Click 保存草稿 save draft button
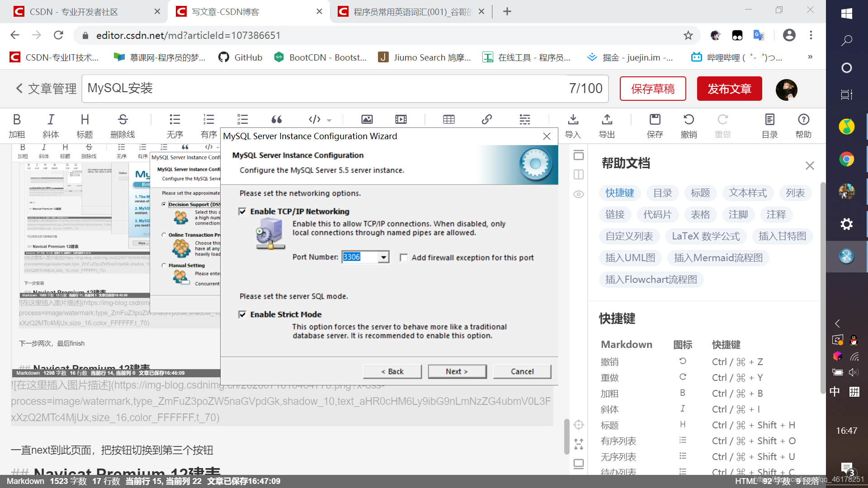 653,89
